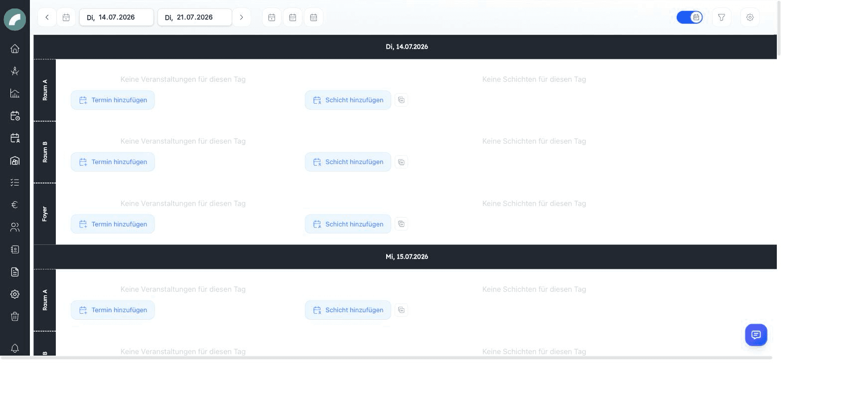Open the end date field Di, 21.07.2026
Screen dimensions: 868x400
195,17
